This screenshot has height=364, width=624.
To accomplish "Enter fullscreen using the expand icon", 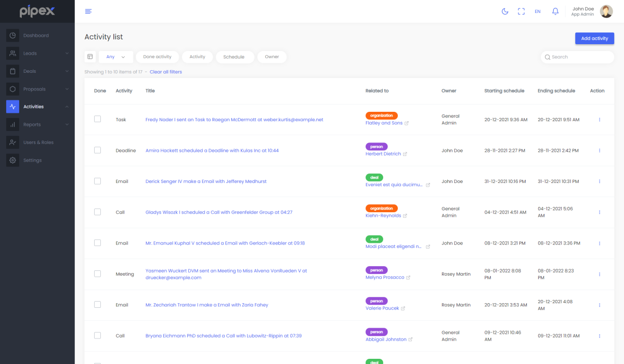I will point(521,11).
